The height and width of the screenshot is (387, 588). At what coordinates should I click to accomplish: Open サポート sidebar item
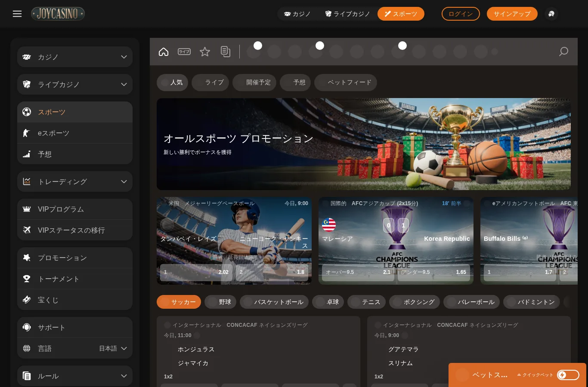coord(75,327)
